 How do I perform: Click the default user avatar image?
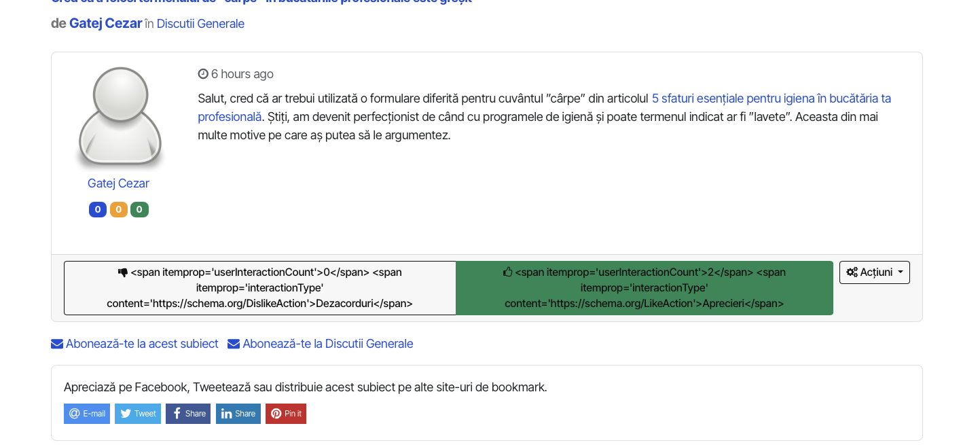click(120, 117)
